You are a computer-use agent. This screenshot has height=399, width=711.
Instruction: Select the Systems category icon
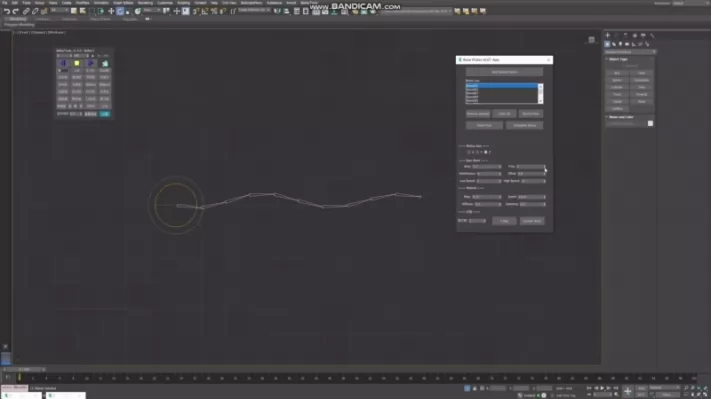tap(647, 44)
